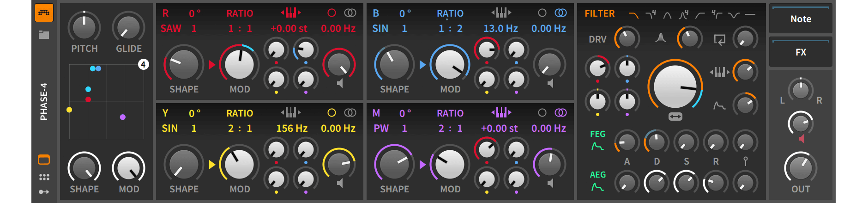The width and height of the screenshot is (868, 203).
Task: Select the notch filter shape icon
Action: 733,15
